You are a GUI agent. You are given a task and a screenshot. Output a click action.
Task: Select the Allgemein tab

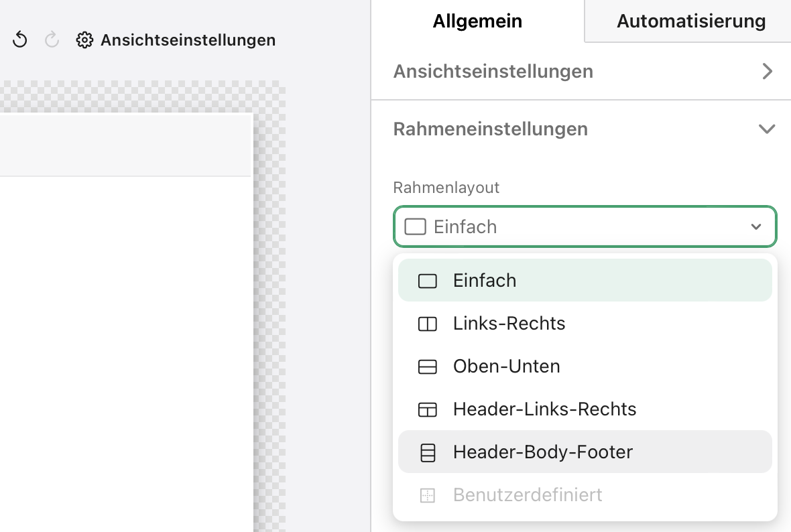477,21
